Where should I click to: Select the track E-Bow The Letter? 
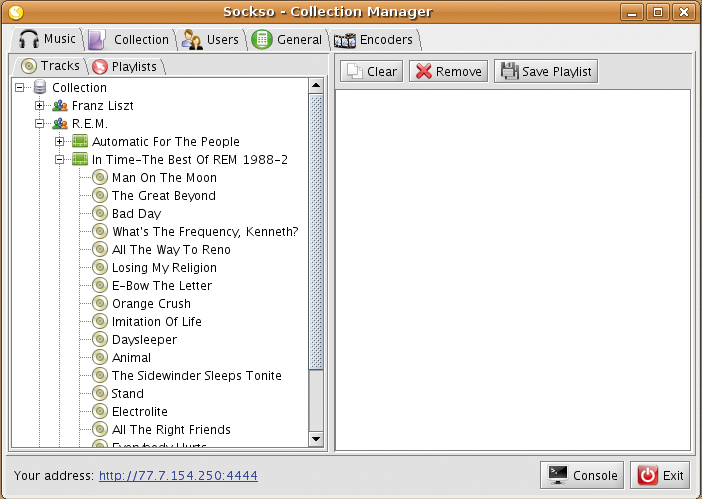pos(162,286)
